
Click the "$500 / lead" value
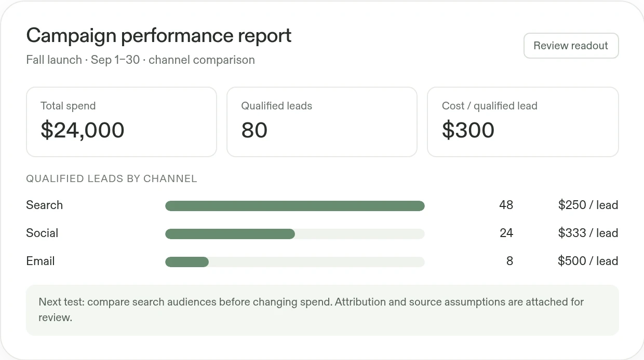(588, 261)
